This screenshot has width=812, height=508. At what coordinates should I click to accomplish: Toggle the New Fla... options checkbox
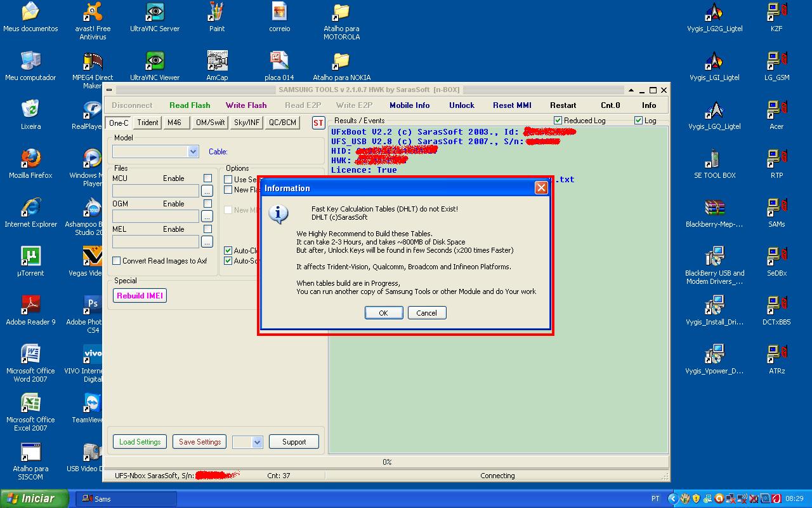[x=228, y=190]
